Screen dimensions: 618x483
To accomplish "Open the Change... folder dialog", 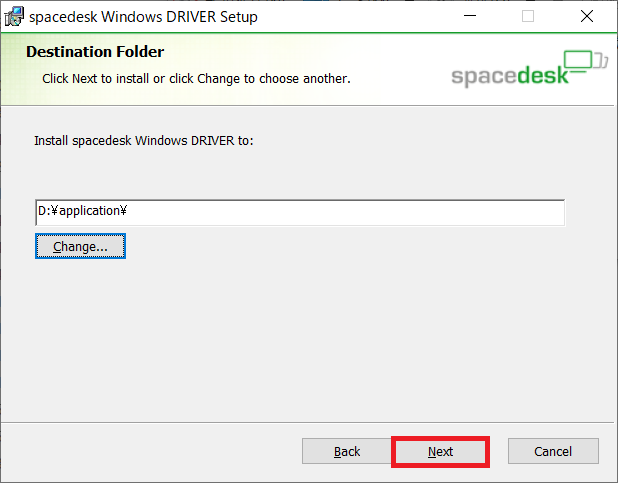I will (80, 246).
